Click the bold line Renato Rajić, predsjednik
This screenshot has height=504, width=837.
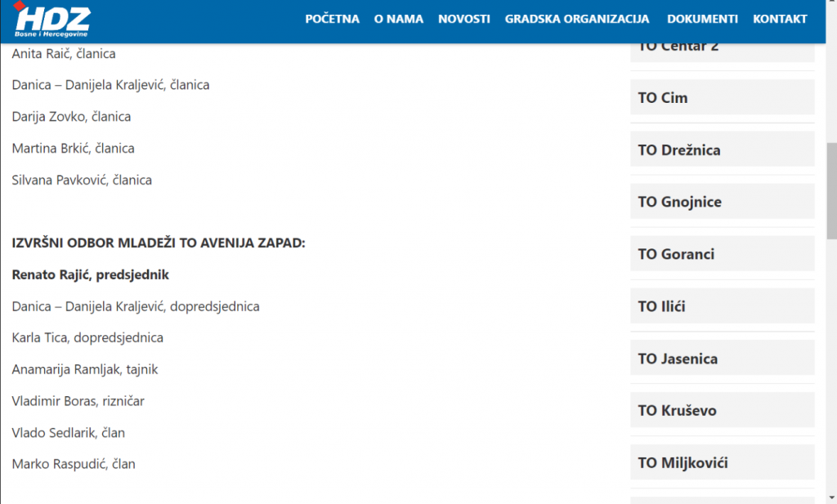tap(91, 274)
